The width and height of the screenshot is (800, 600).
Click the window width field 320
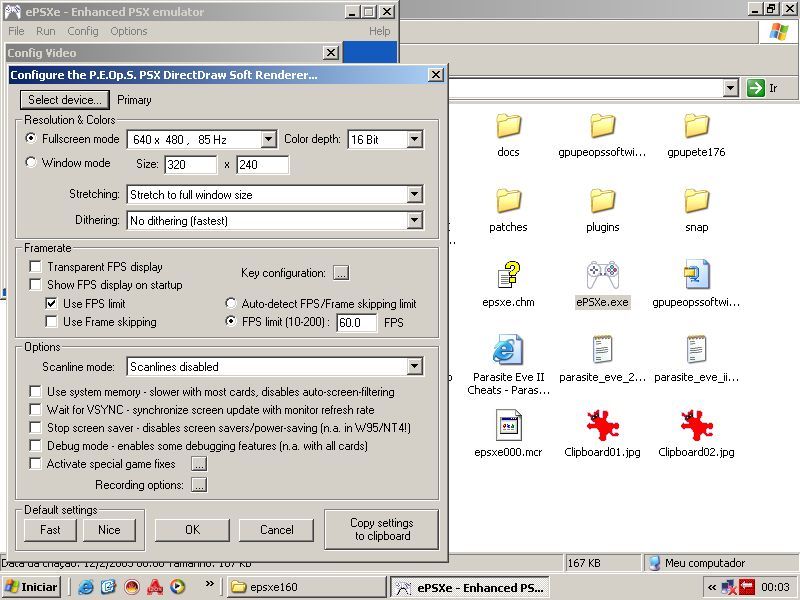[191, 164]
